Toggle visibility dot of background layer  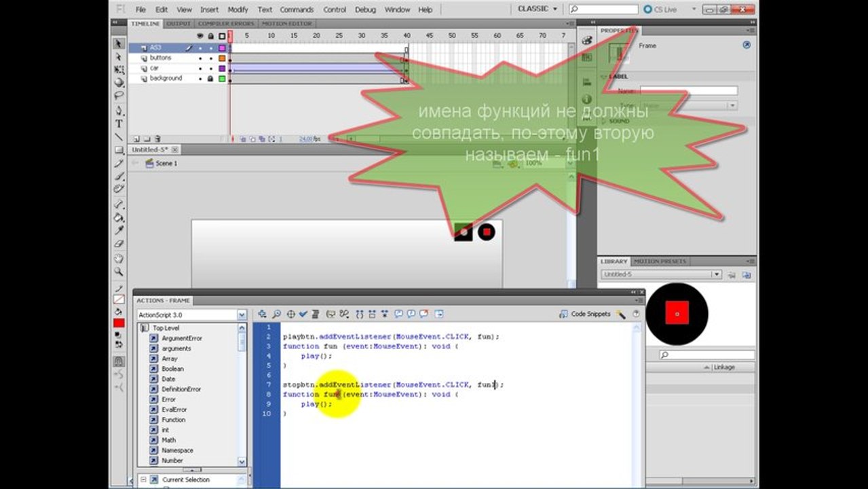(x=200, y=79)
